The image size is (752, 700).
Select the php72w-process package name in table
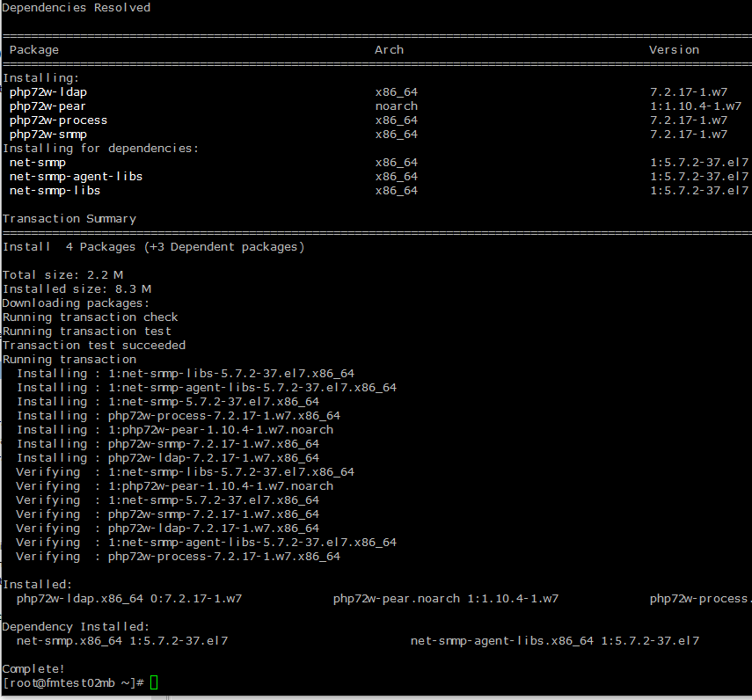click(x=59, y=120)
